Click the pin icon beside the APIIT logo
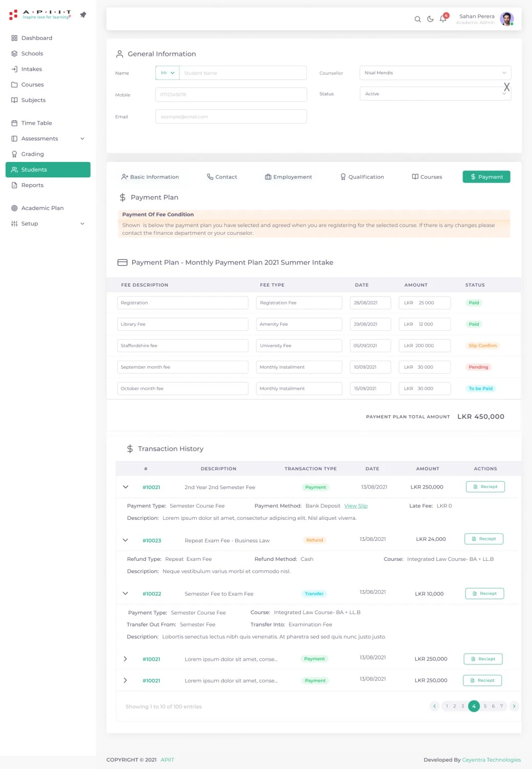The image size is (532, 769). [x=83, y=15]
